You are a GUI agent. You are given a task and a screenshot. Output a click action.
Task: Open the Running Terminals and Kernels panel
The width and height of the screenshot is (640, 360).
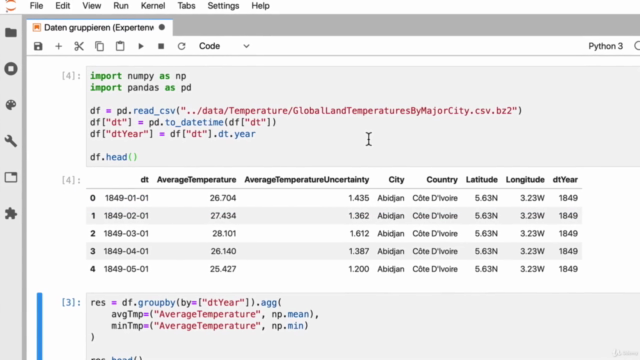[x=11, y=69]
